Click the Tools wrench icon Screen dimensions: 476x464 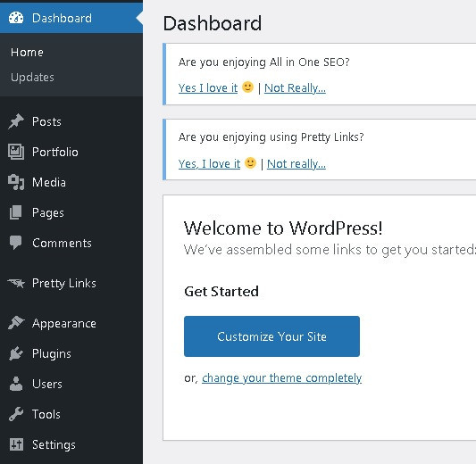coord(16,414)
